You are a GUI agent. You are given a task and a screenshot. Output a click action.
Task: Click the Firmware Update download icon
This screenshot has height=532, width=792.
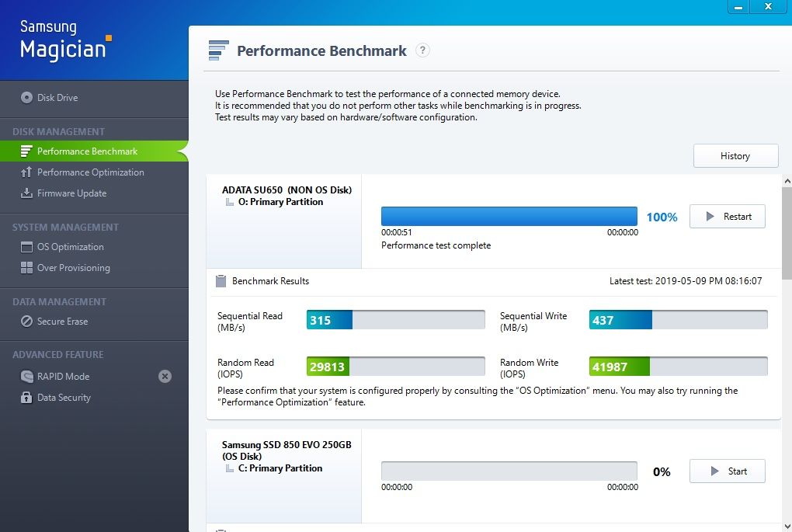[x=26, y=193]
